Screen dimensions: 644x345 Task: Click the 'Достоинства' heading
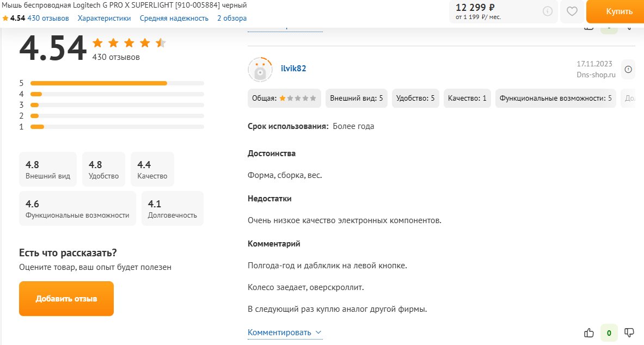[272, 153]
